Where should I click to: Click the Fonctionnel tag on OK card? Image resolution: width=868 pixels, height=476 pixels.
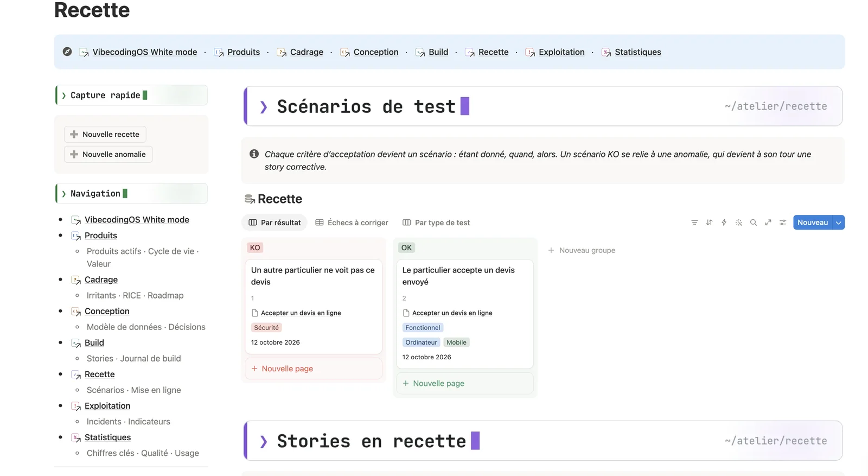click(423, 328)
